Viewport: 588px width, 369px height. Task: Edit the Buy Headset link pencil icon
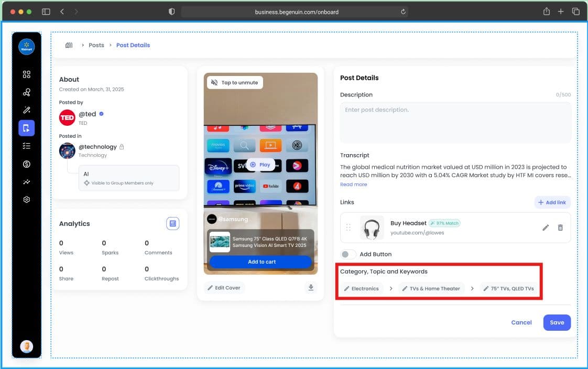click(x=546, y=227)
